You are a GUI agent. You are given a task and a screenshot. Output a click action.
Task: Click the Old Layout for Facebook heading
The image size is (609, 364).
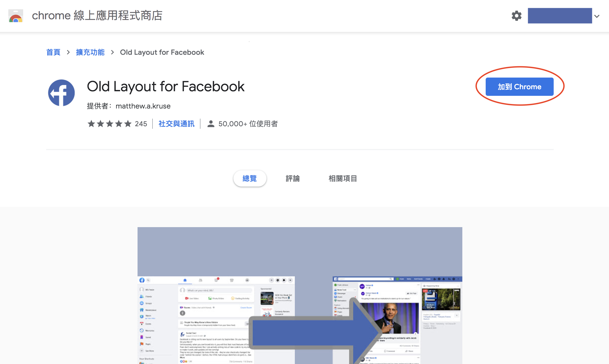(x=165, y=86)
